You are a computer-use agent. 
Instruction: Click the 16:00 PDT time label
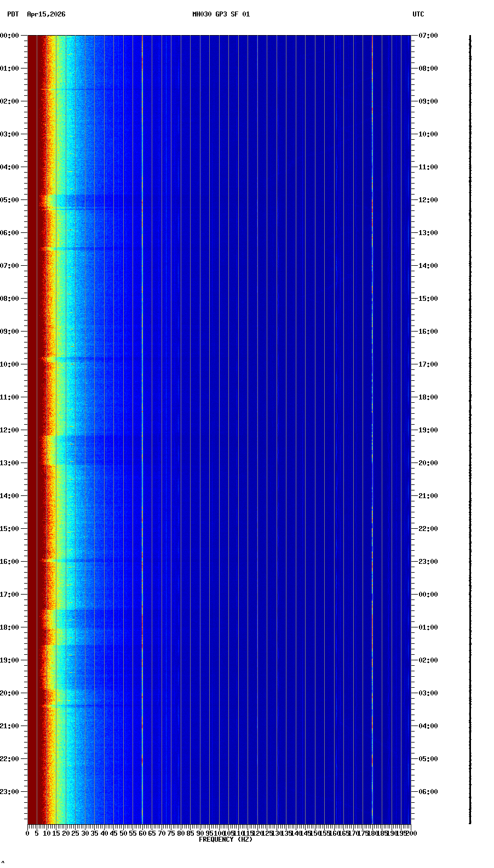pyautogui.click(x=10, y=562)
